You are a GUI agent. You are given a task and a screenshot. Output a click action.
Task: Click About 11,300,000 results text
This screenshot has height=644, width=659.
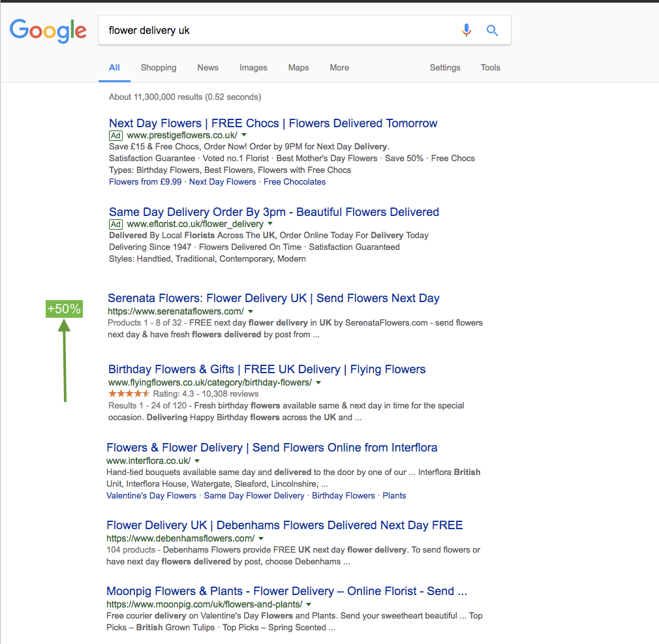pos(185,97)
